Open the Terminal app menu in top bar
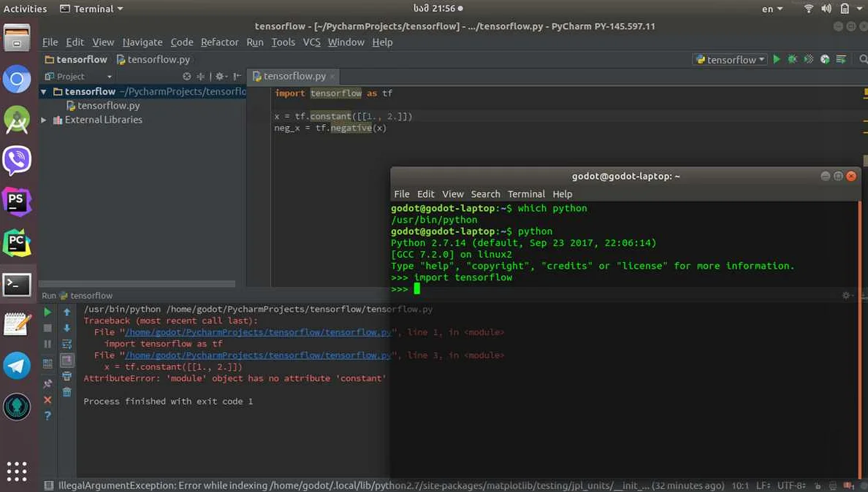This screenshot has width=868, height=492. coord(92,9)
